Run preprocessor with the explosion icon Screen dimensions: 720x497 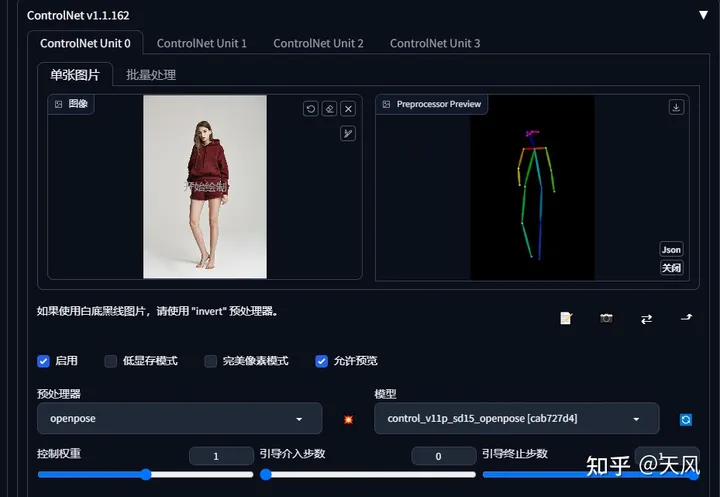click(348, 419)
